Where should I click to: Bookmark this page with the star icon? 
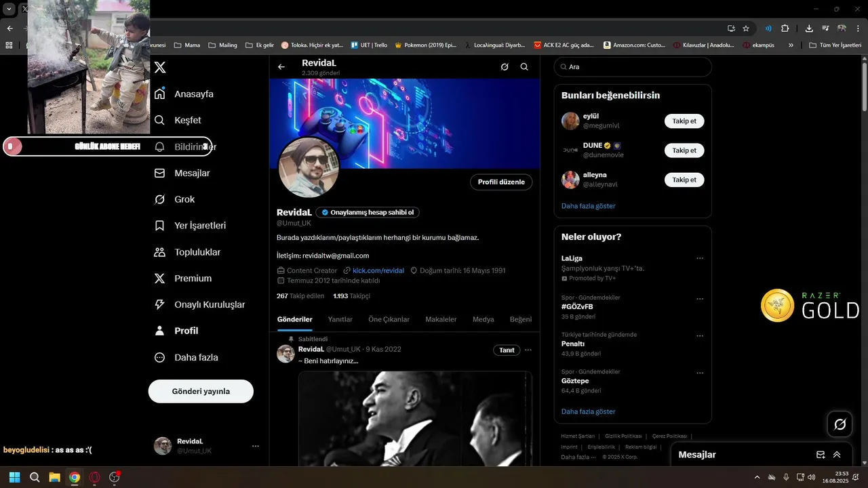point(746,28)
